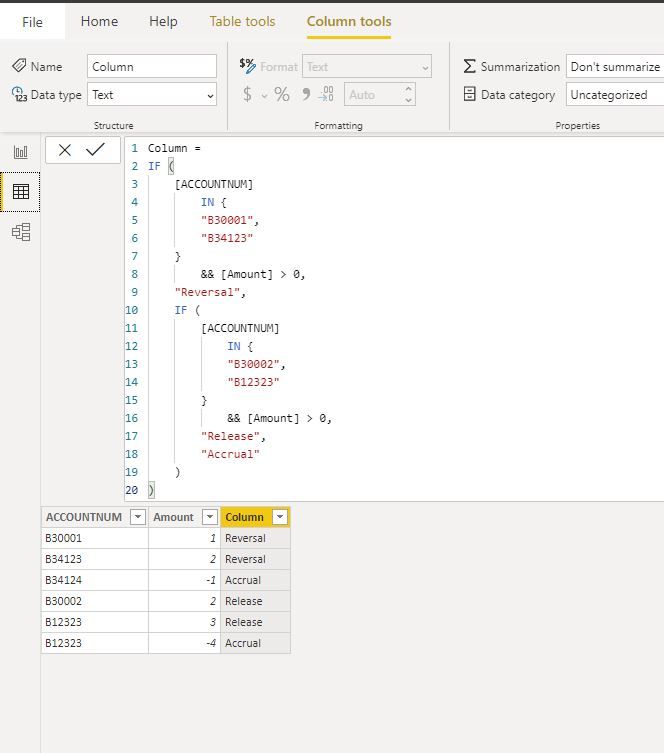664x753 pixels.
Task: Switch to the Home tab
Action: (99, 21)
